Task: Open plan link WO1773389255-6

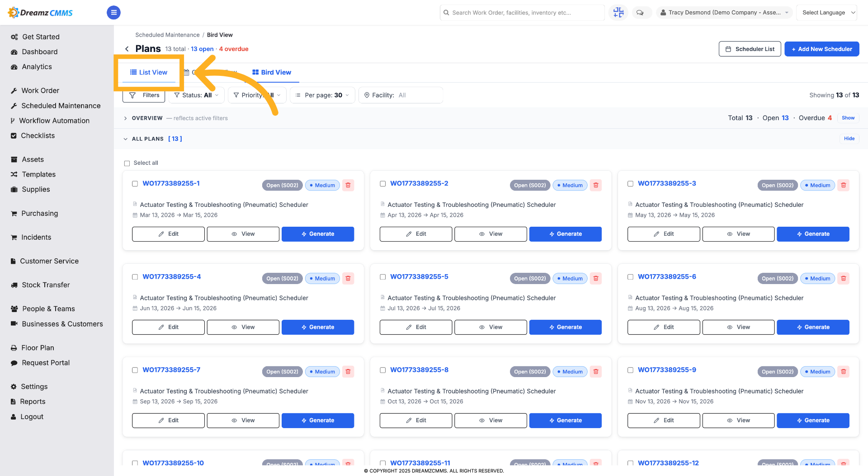Action: pyautogui.click(x=667, y=276)
